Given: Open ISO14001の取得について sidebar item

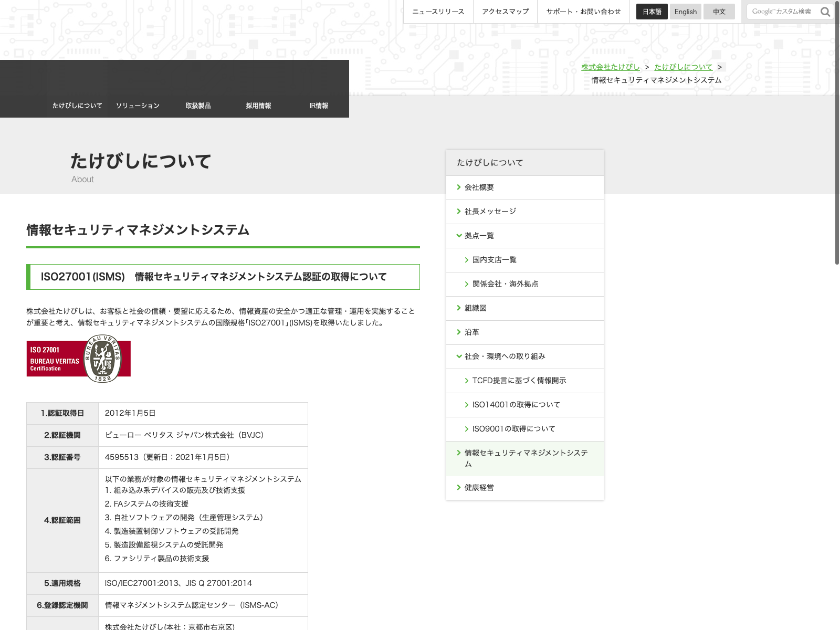Looking at the screenshot, I should click(x=516, y=405).
